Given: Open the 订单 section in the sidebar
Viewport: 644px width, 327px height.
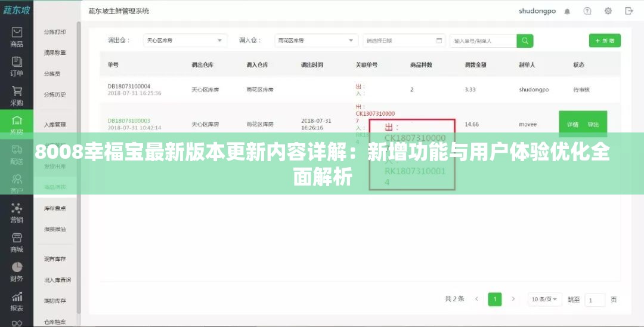Looking at the screenshot, I should point(17,67).
